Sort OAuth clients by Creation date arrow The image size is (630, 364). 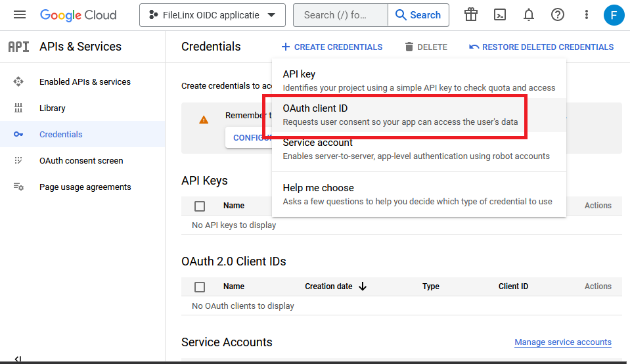coord(363,286)
